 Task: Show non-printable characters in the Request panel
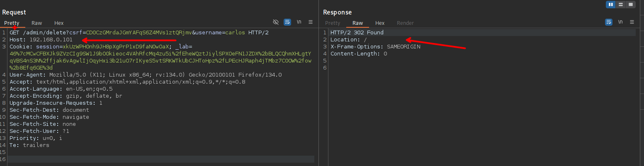tap(299, 22)
